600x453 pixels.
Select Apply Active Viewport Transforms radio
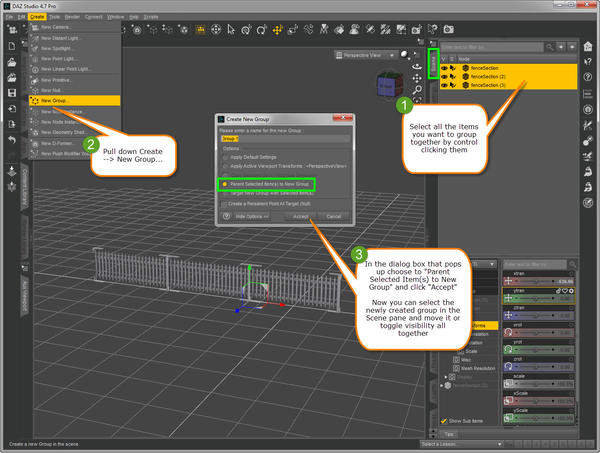[x=225, y=166]
